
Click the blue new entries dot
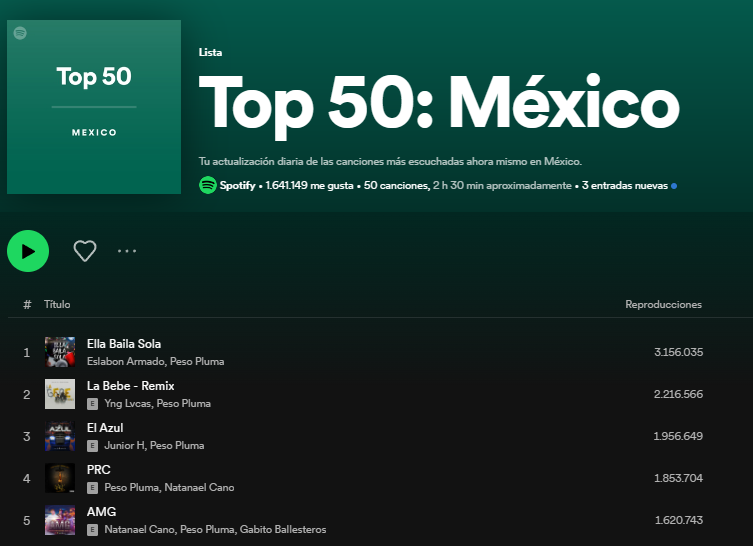674,186
